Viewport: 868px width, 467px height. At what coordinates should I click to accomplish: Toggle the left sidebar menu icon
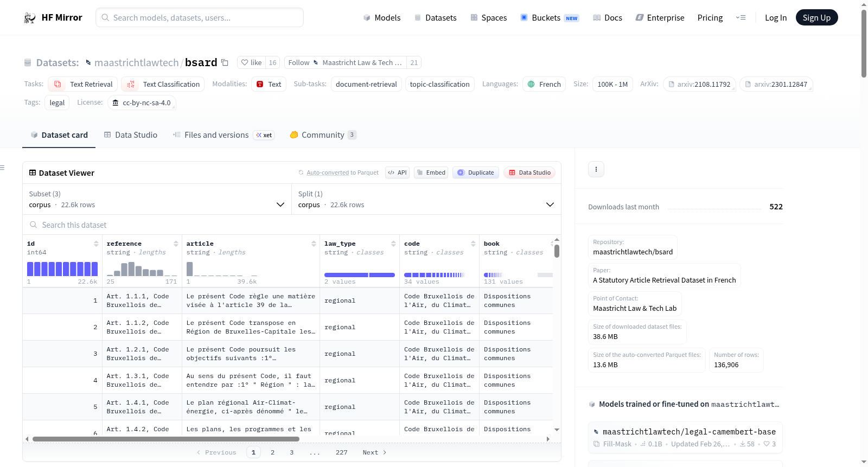click(3, 168)
